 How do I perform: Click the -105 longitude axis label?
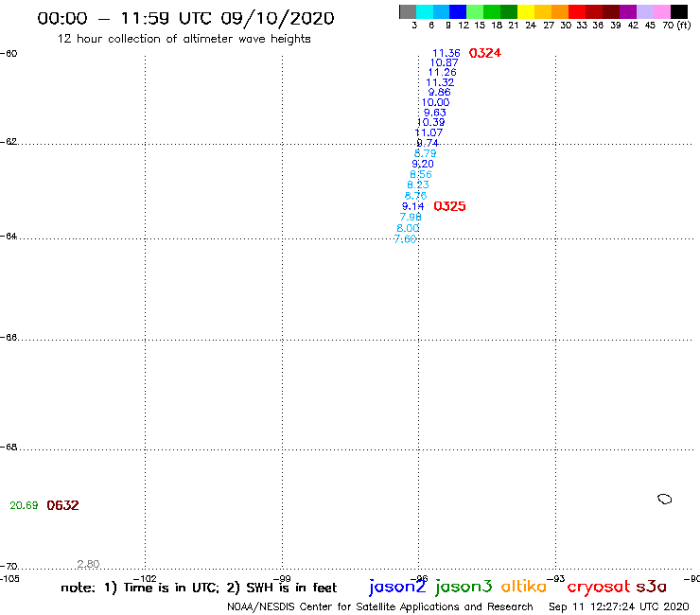point(9,579)
